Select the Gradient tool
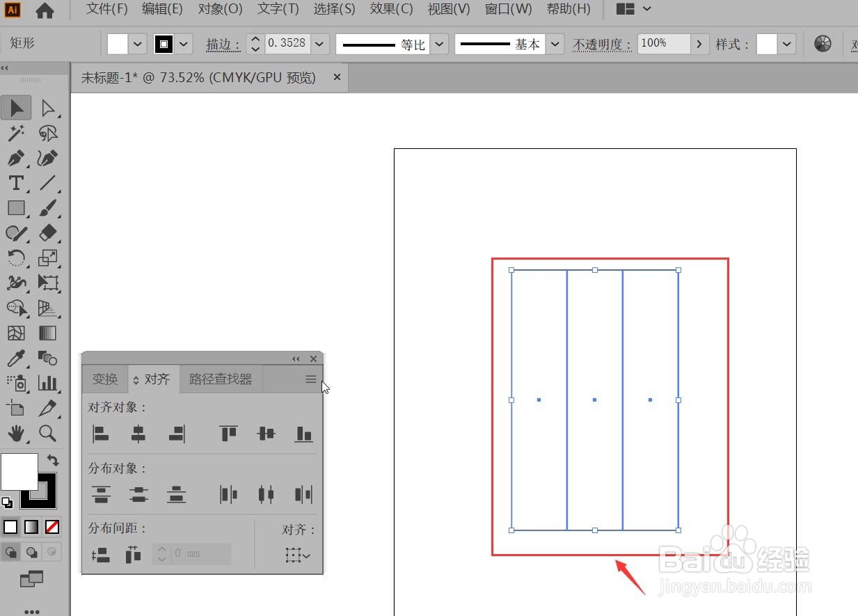 click(x=47, y=333)
